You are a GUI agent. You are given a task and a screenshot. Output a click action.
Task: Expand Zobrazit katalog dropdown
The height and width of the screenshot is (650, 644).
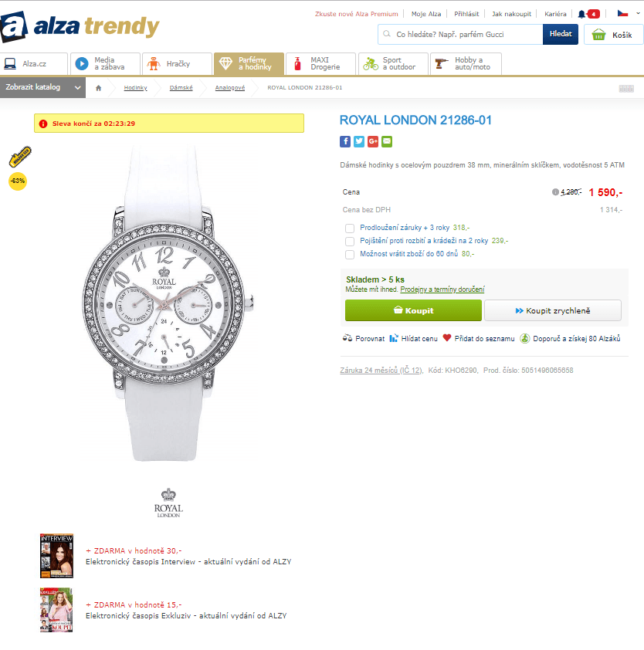tap(42, 87)
